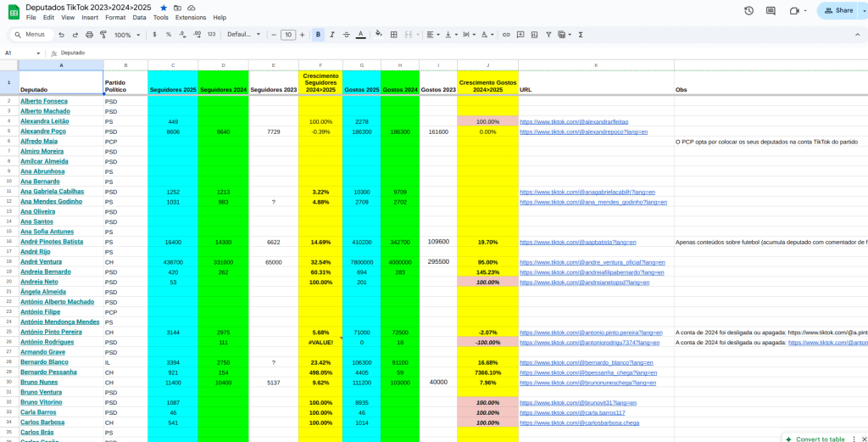The width and height of the screenshot is (868, 442).
Task: Toggle Italic formatting button
Action: (x=332, y=35)
